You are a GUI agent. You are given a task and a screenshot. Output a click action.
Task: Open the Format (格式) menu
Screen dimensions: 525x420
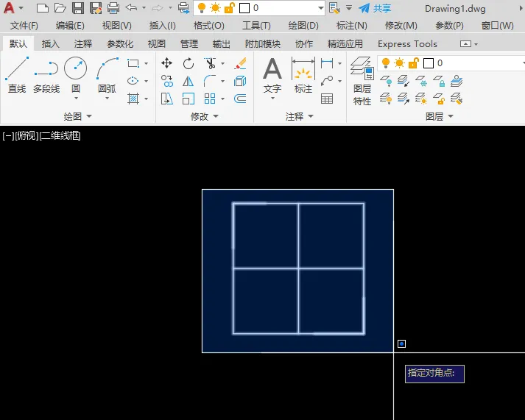(x=209, y=26)
